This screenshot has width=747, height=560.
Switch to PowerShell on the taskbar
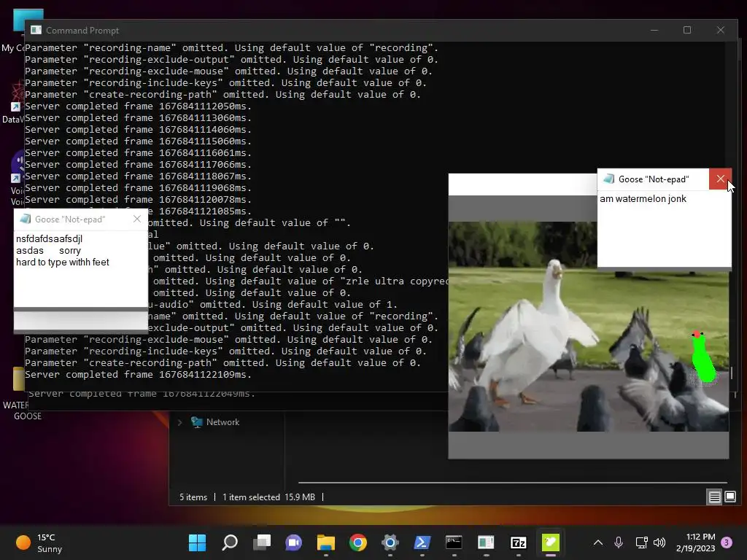pos(422,542)
